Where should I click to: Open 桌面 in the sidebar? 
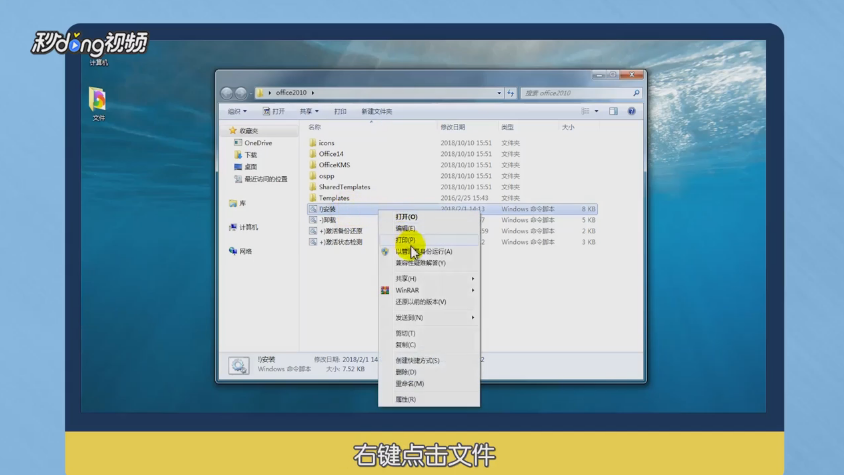(251, 167)
